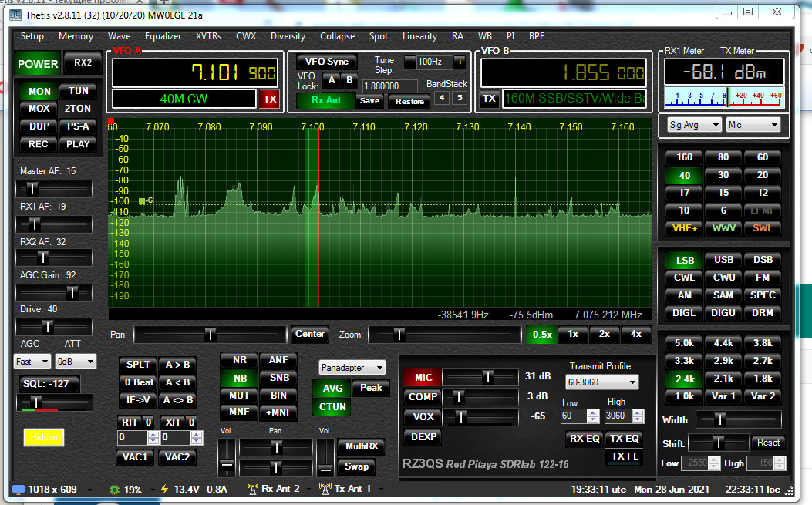Click the Swap button
The width and height of the screenshot is (812, 505).
356,466
